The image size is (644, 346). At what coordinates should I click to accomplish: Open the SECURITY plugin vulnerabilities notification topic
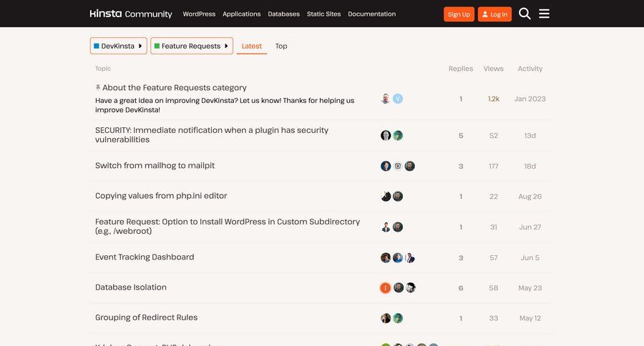tap(212, 134)
